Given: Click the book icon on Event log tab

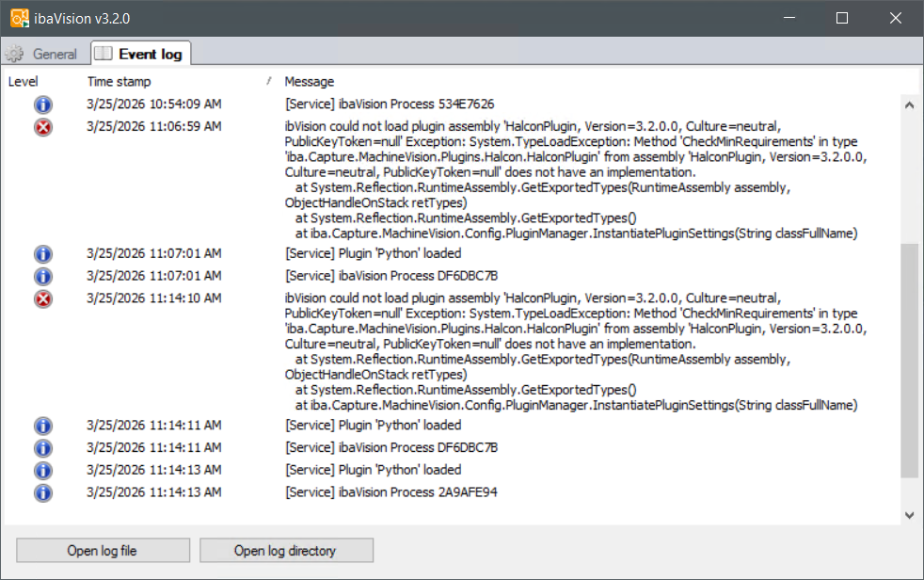Looking at the screenshot, I should coord(104,53).
